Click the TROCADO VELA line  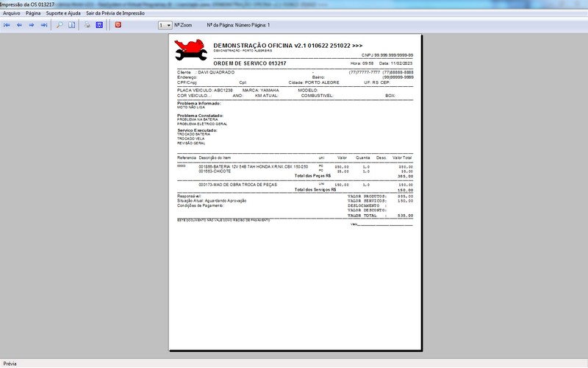point(191,139)
